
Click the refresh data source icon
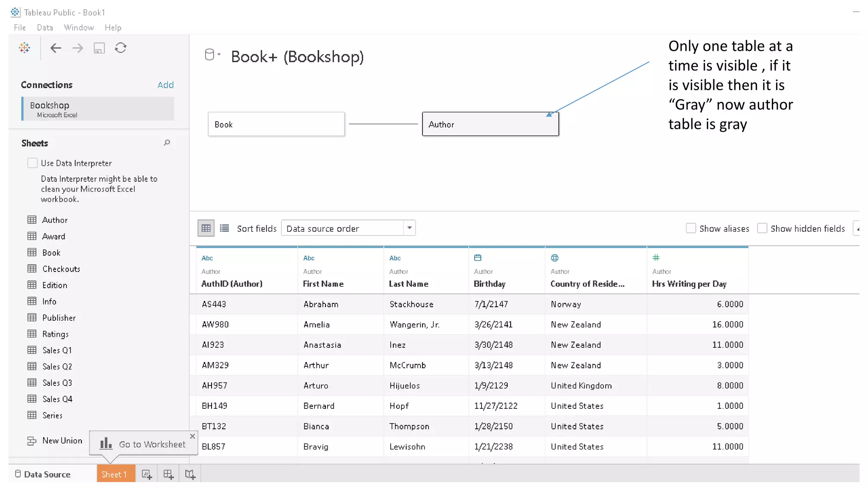[x=121, y=48]
